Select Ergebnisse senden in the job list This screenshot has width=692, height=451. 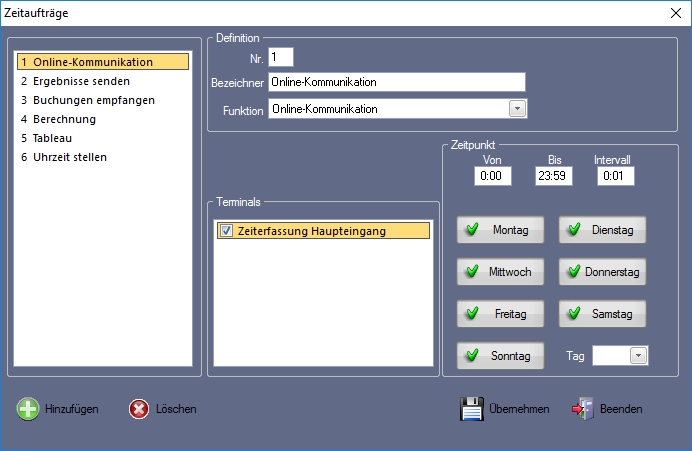pos(76,81)
